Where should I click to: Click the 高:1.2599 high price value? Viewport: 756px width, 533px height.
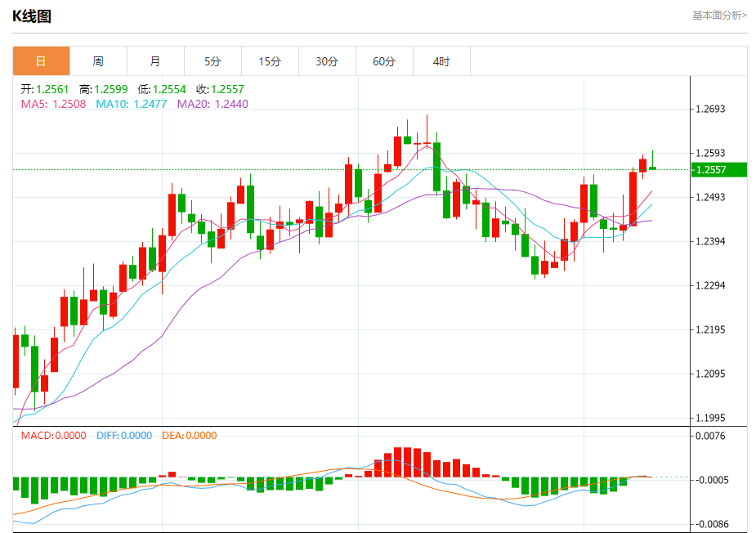104,89
